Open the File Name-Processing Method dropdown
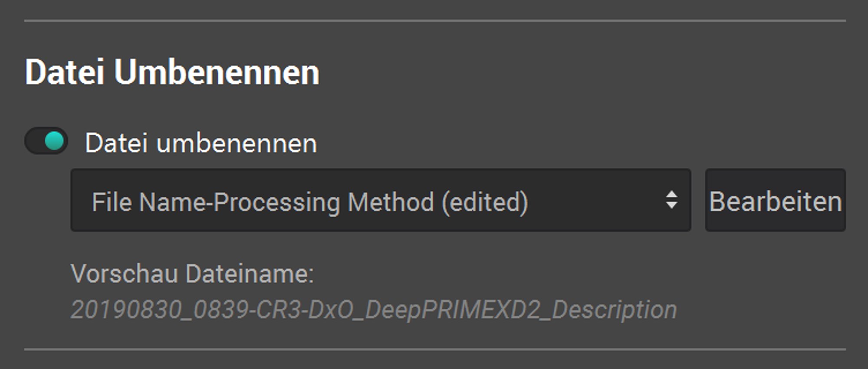 pyautogui.click(x=380, y=200)
